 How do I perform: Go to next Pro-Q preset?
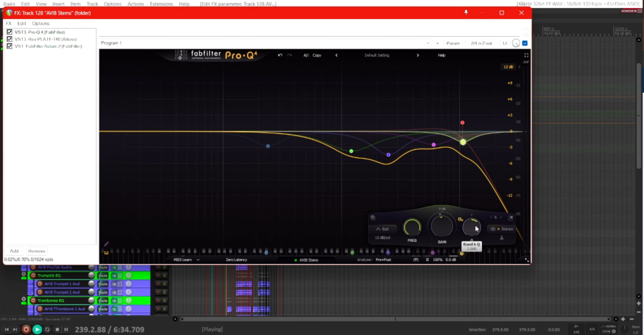[418, 55]
